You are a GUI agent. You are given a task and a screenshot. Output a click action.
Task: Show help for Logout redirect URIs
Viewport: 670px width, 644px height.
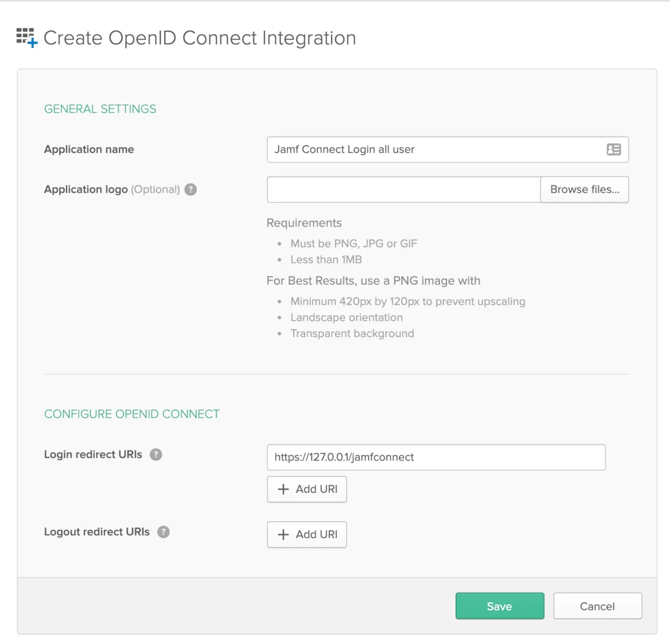[x=163, y=532]
